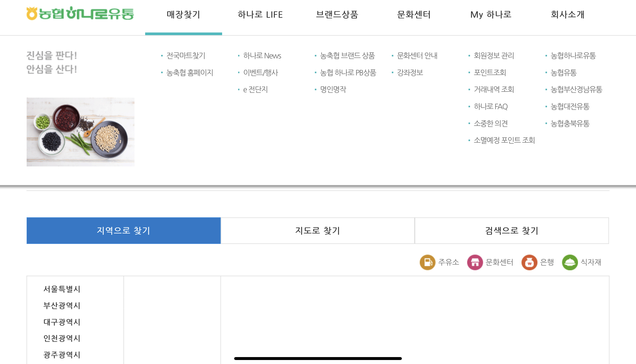Go to 하나로 FAQ
The image size is (636, 364).
coord(491,107)
